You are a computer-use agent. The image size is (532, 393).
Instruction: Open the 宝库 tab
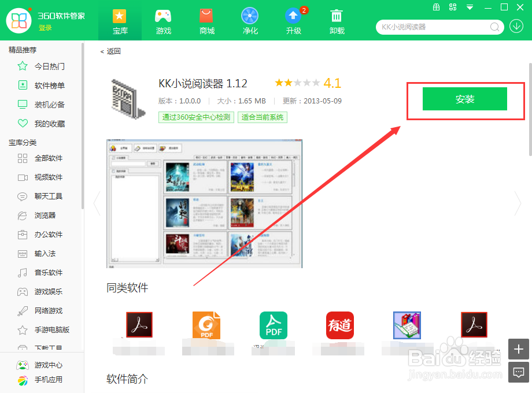click(120, 21)
